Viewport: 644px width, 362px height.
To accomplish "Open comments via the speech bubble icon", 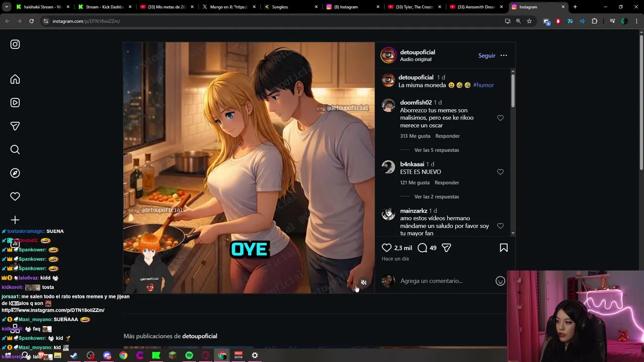I will (x=422, y=247).
